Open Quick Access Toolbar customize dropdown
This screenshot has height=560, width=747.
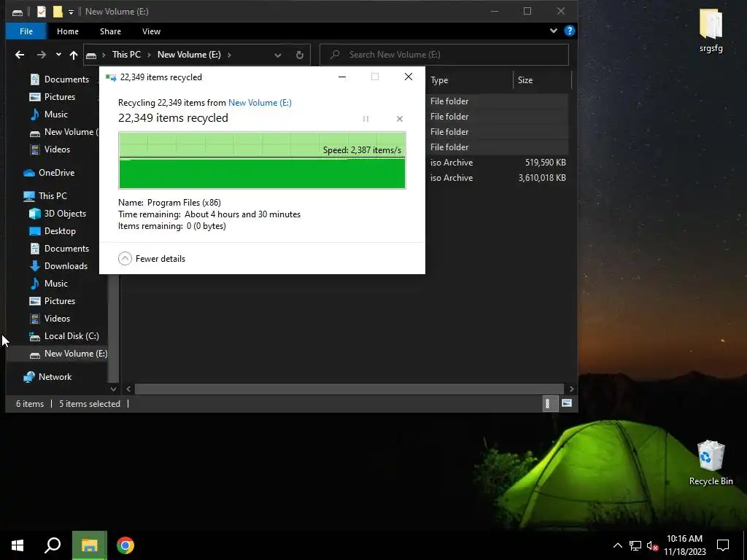[71, 12]
